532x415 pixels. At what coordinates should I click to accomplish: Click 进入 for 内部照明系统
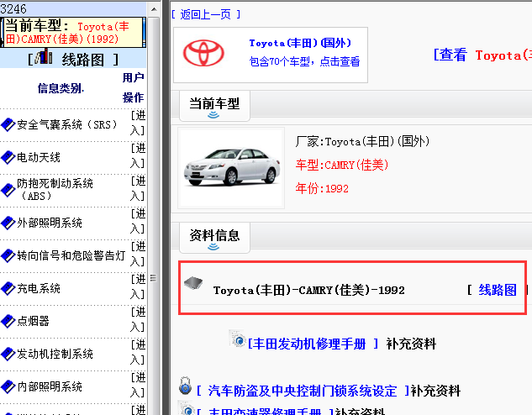tap(138, 385)
